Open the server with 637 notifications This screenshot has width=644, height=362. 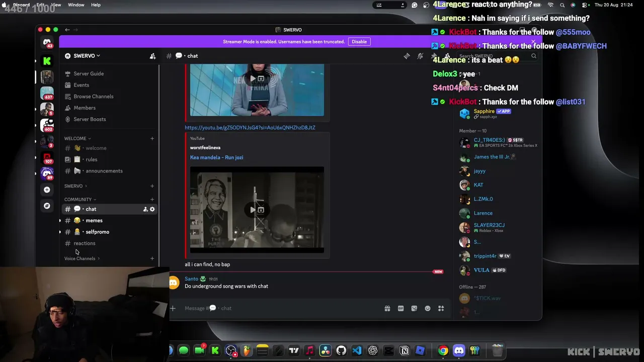47,93
